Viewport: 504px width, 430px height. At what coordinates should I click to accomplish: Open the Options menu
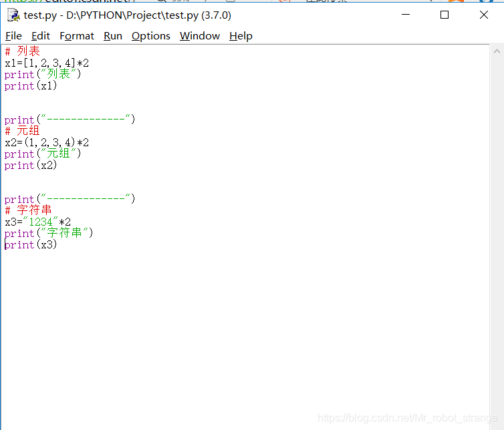click(151, 36)
